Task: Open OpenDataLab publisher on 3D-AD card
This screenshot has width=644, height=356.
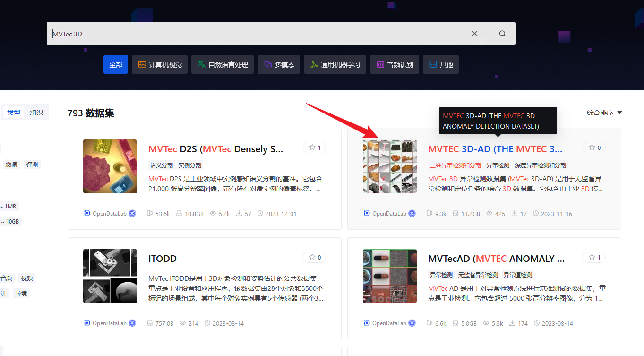Action: click(389, 214)
